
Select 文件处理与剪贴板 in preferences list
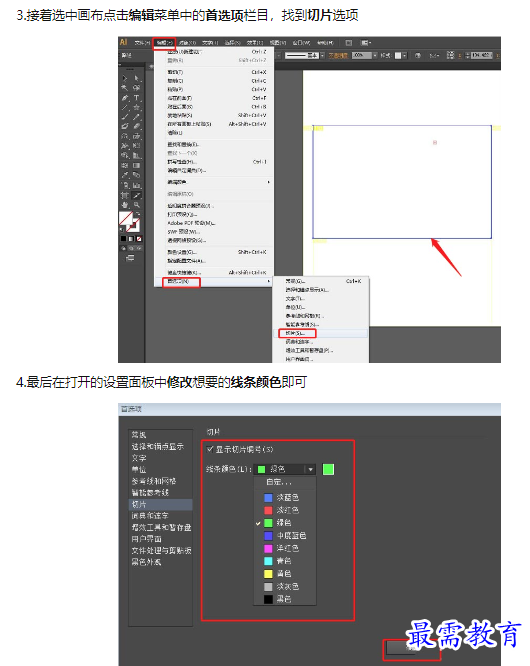(161, 550)
